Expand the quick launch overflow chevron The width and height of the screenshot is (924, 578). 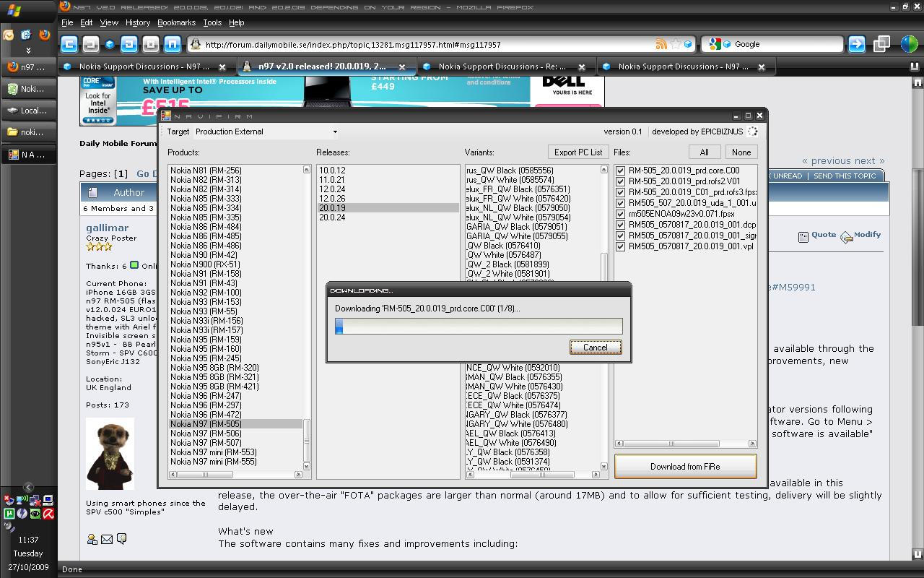pos(28,51)
